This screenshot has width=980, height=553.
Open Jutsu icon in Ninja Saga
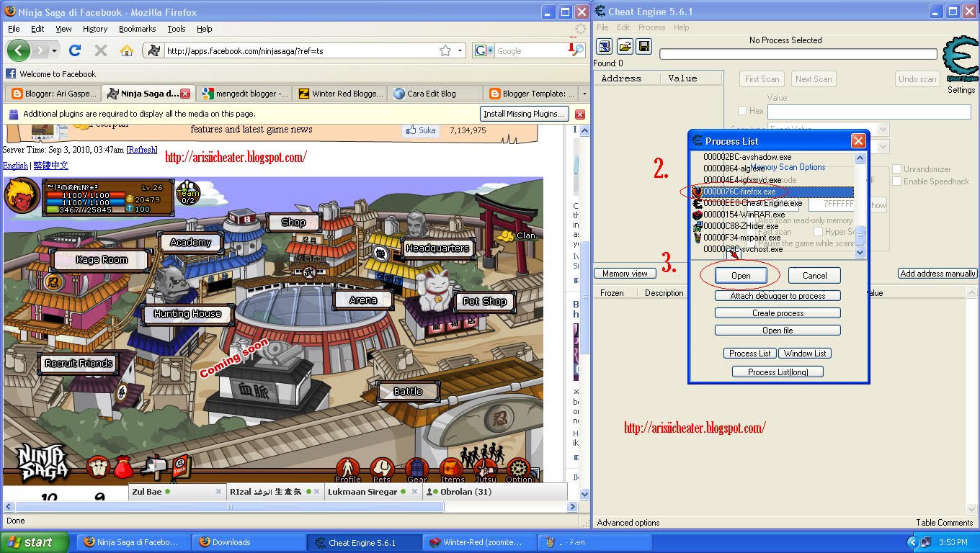click(486, 470)
